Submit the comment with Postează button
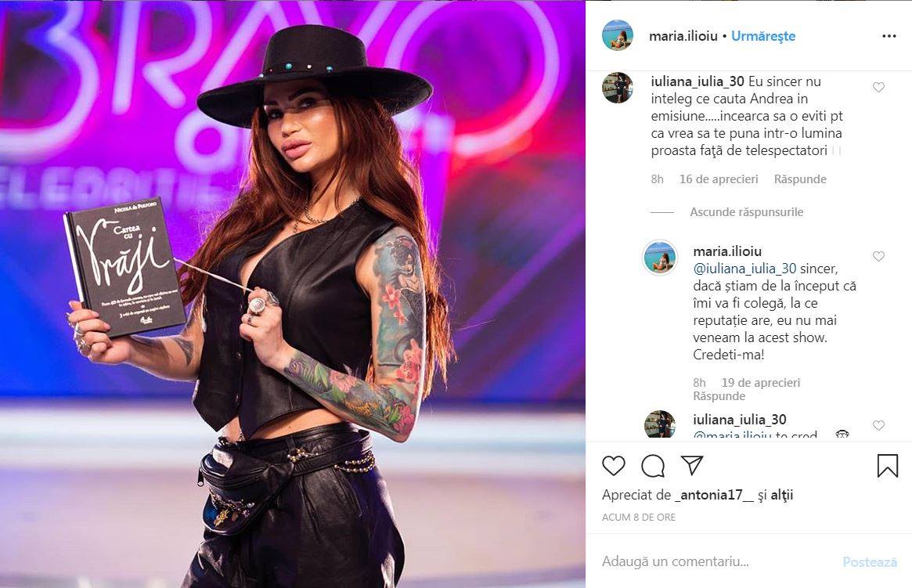Viewport: 912px width, 588px height. [x=870, y=562]
